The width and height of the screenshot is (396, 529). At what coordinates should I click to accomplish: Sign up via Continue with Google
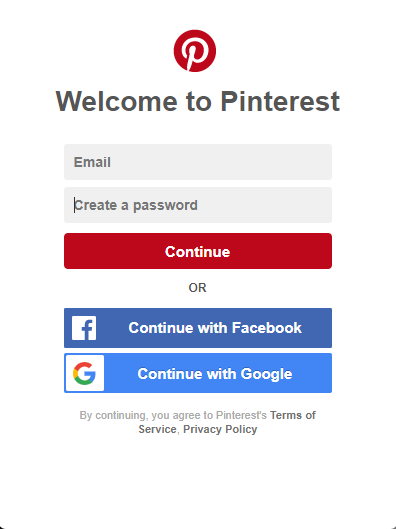point(198,373)
